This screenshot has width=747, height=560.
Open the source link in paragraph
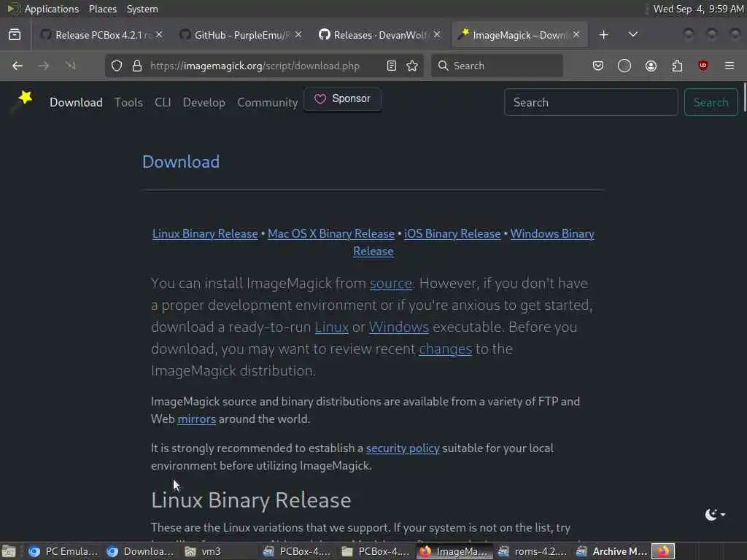point(391,284)
